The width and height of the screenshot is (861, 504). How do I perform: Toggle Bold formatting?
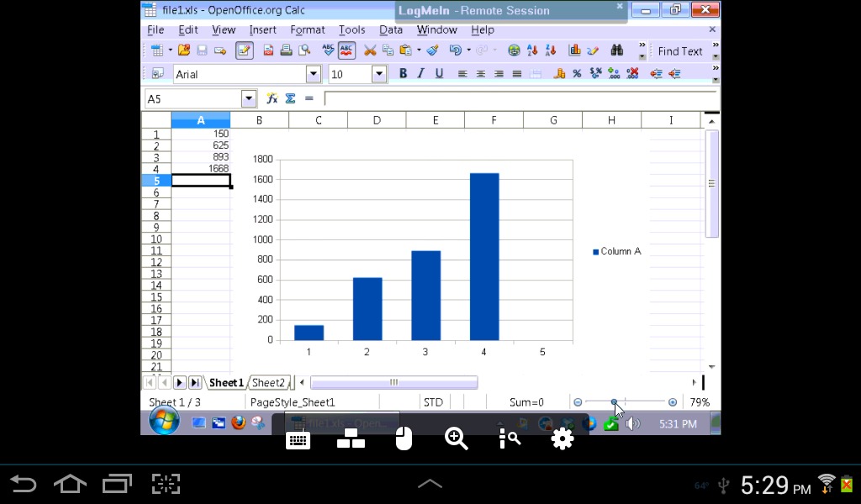[403, 73]
